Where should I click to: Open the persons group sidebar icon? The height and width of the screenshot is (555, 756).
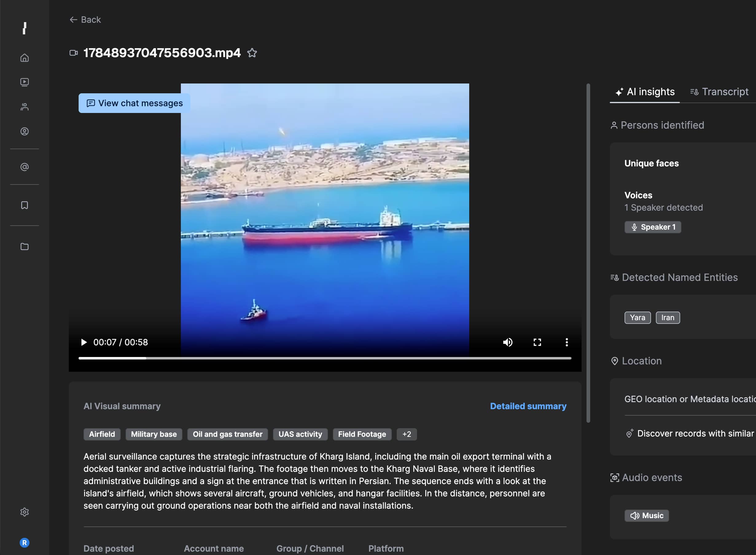tap(25, 107)
